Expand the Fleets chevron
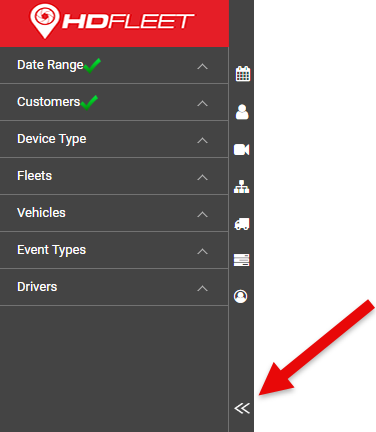Image resolution: width=376 pixels, height=432 pixels. 202,177
